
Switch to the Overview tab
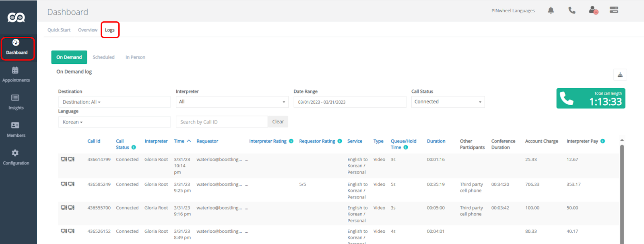pos(88,30)
